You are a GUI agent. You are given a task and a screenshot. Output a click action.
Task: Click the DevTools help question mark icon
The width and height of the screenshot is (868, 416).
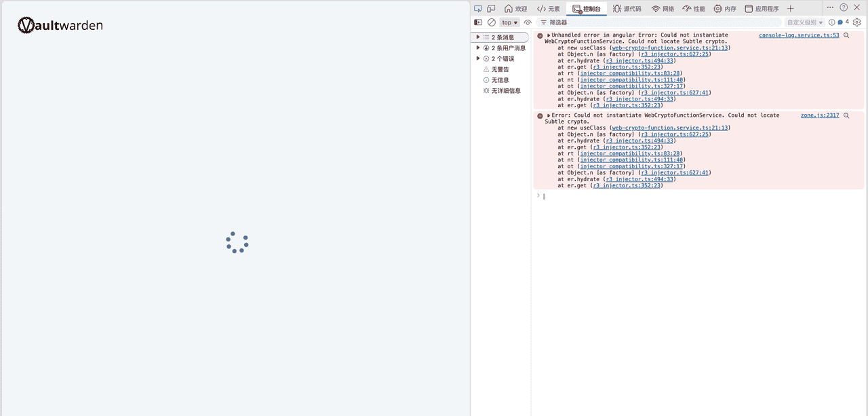point(844,7)
